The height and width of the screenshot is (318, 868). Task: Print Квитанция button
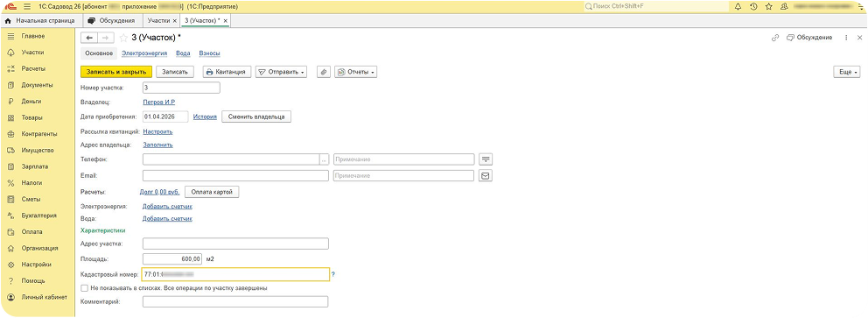click(227, 72)
